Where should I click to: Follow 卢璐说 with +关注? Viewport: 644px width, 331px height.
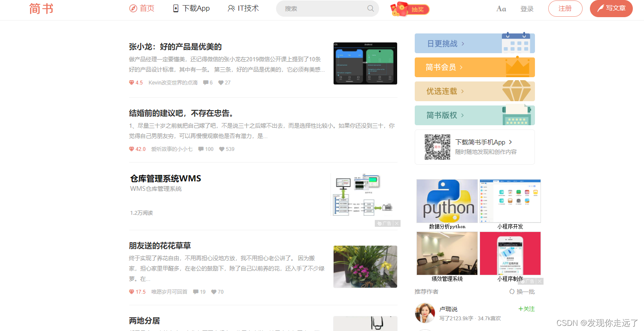click(x=526, y=309)
